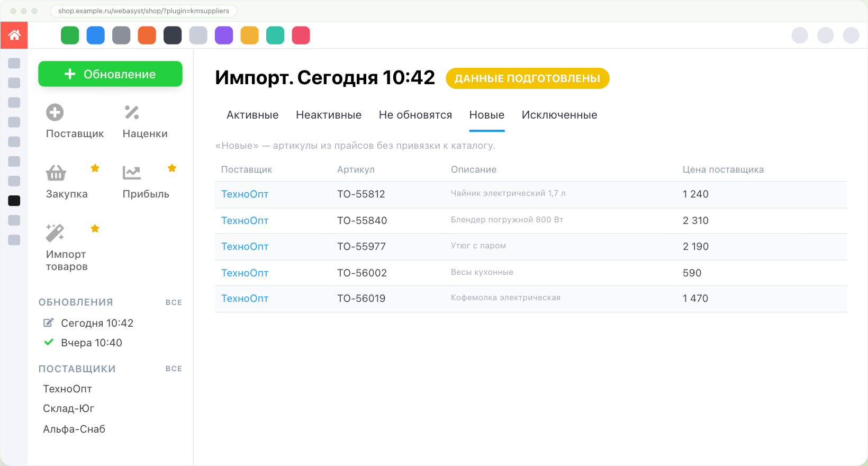
Task: Open the ТехноОпт link for ТО-55812
Action: click(x=245, y=194)
